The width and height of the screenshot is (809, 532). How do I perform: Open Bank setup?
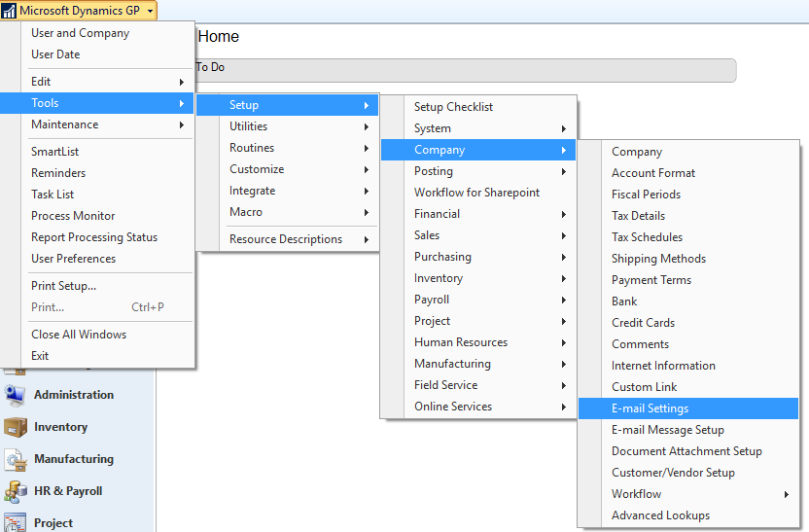(688, 301)
